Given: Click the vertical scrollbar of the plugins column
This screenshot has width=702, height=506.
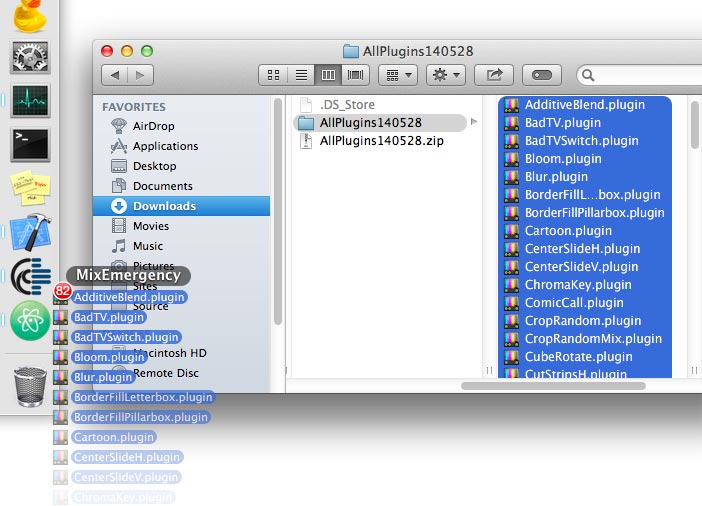Looking at the screenshot, I should (695, 125).
